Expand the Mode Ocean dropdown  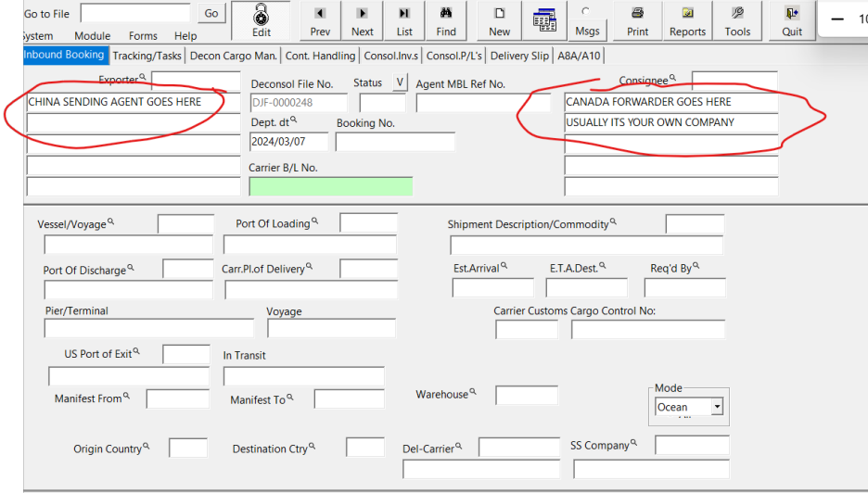coord(717,407)
